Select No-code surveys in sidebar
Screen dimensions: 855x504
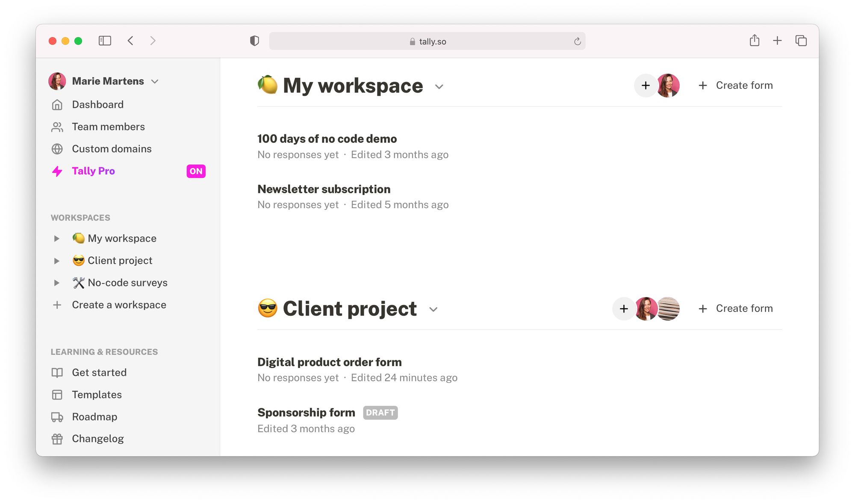[x=127, y=283]
